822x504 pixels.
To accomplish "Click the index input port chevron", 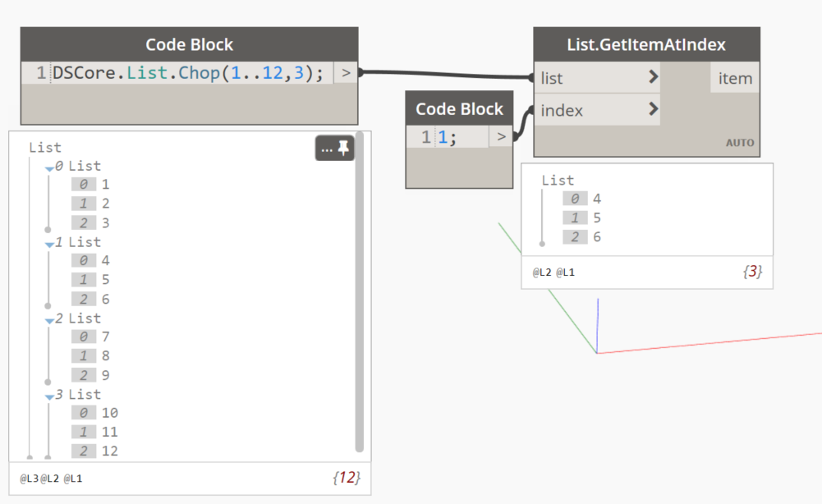I will (x=653, y=109).
